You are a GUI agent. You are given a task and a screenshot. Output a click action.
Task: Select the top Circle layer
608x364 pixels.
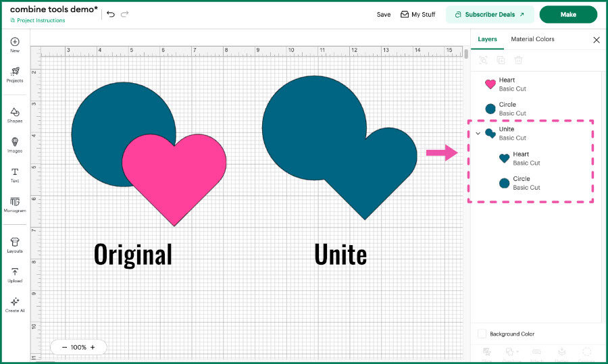pos(536,109)
